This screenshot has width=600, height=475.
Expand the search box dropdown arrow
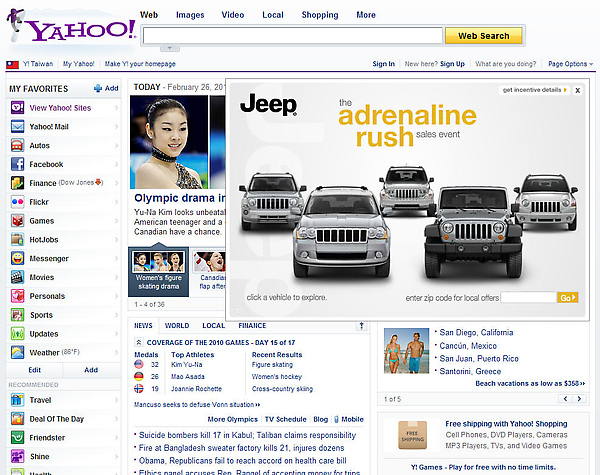tap(170, 48)
